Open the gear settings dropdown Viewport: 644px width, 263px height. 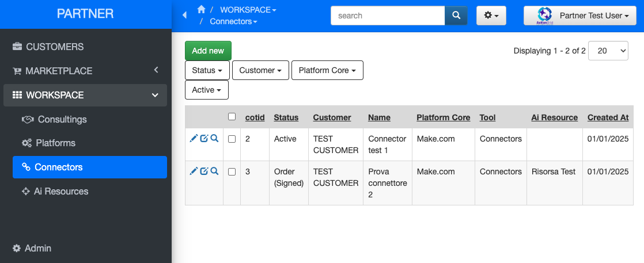[491, 16]
